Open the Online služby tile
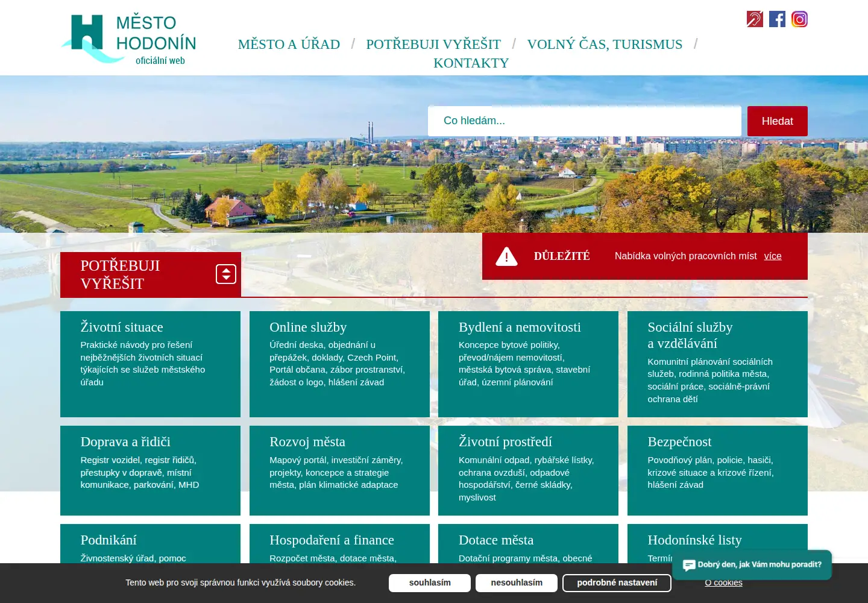Image resolution: width=868 pixels, height=603 pixels. coord(339,364)
